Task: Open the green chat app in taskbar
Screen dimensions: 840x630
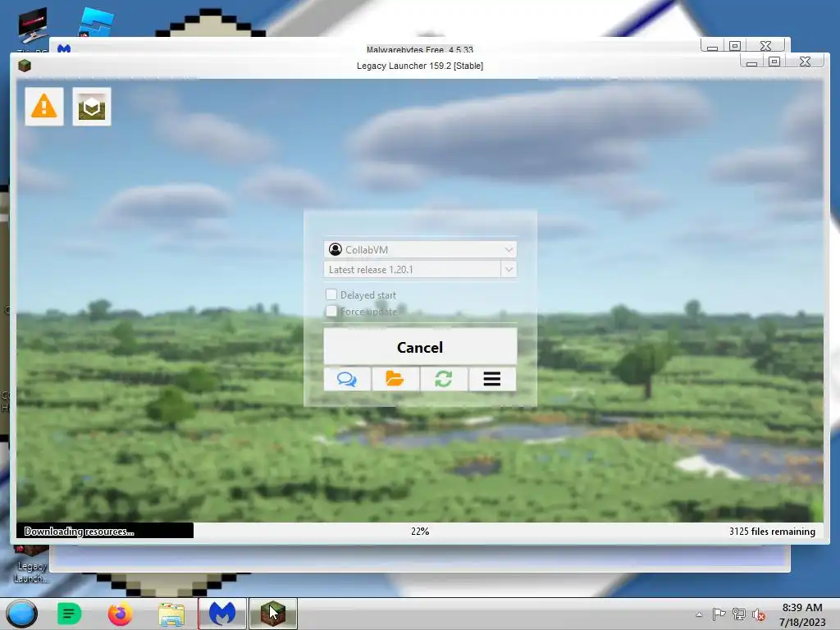Action: click(x=69, y=614)
